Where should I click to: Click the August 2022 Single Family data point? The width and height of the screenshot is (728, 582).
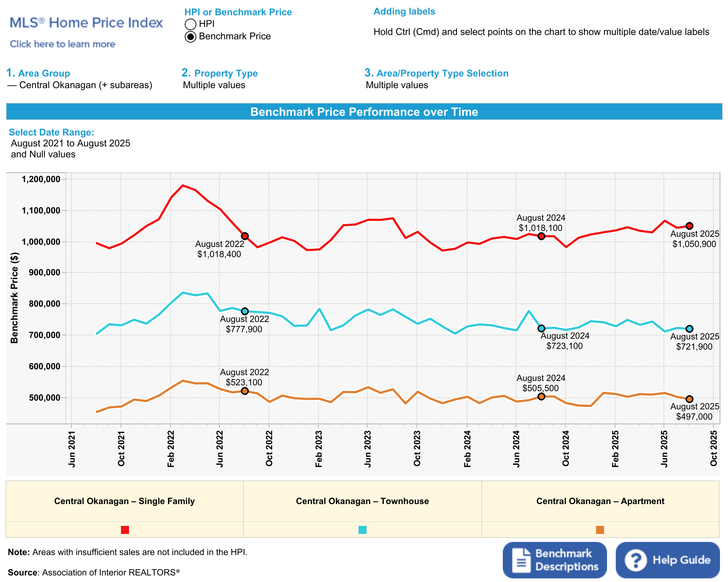tap(245, 236)
